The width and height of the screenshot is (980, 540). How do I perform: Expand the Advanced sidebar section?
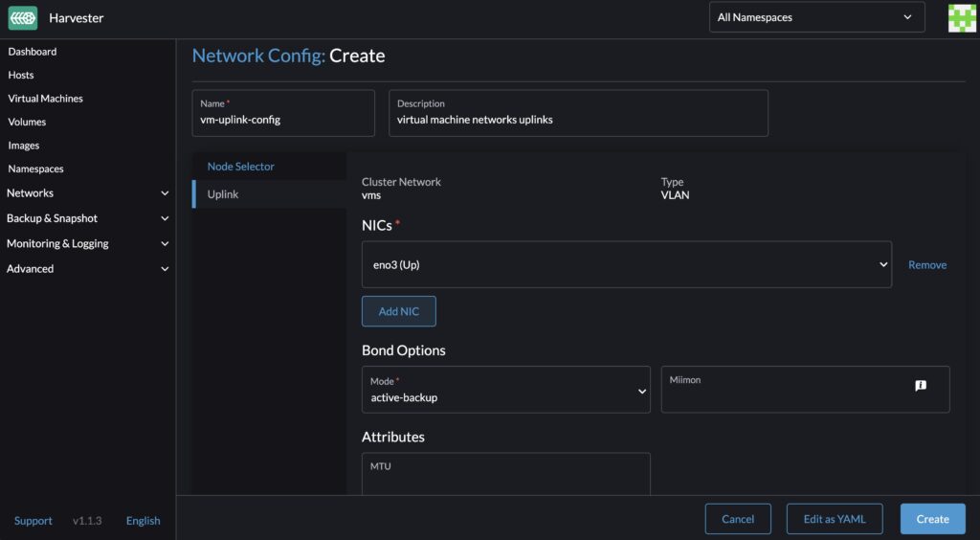click(x=87, y=269)
